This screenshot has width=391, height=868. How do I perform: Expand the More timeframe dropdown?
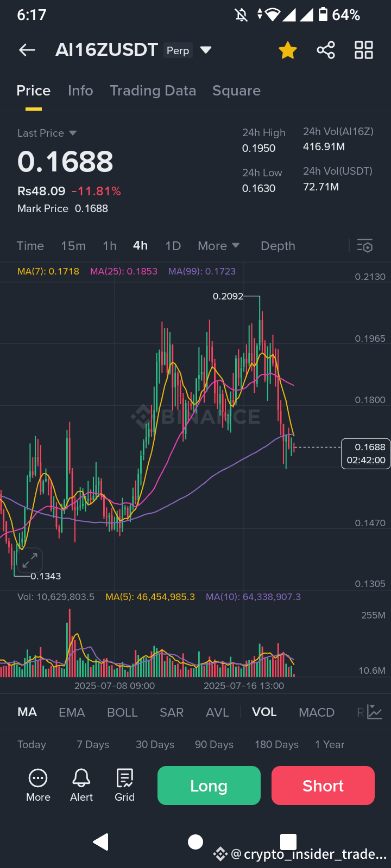click(x=219, y=246)
